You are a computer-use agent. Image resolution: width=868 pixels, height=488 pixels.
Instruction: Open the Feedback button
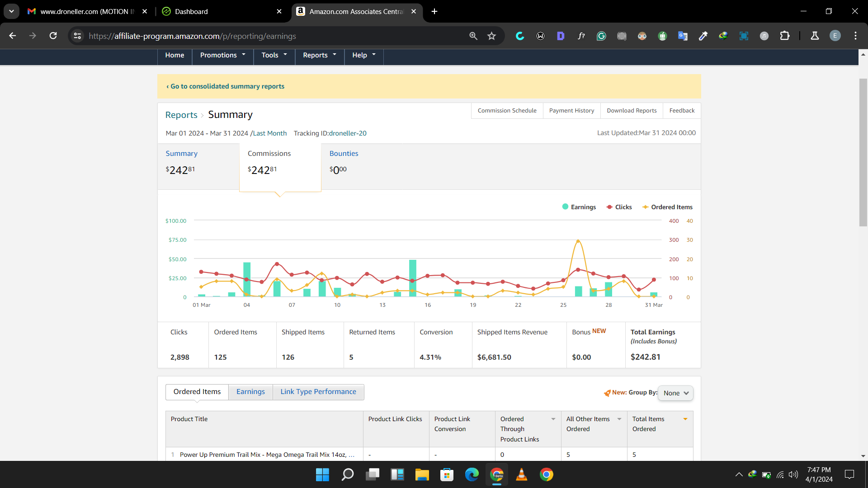[x=682, y=111]
